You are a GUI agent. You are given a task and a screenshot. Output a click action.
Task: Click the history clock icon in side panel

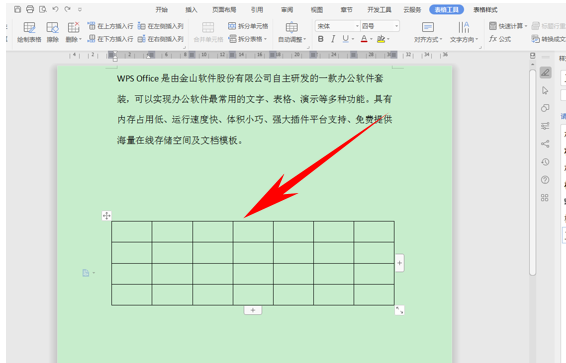pos(545,162)
